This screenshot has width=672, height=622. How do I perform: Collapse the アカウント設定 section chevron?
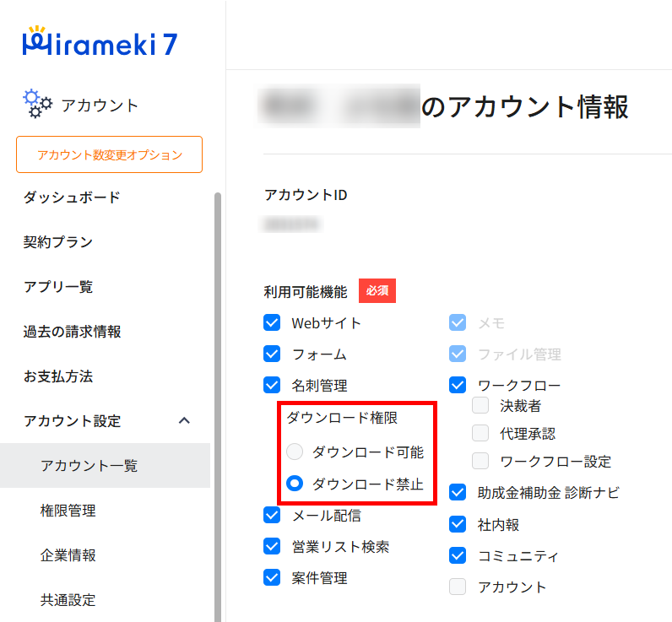click(x=185, y=421)
